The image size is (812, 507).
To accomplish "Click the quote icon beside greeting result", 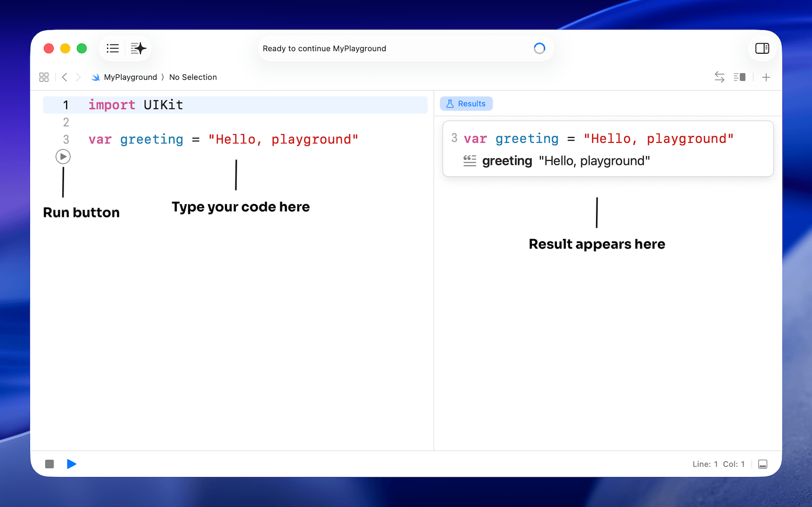I will 469,161.
